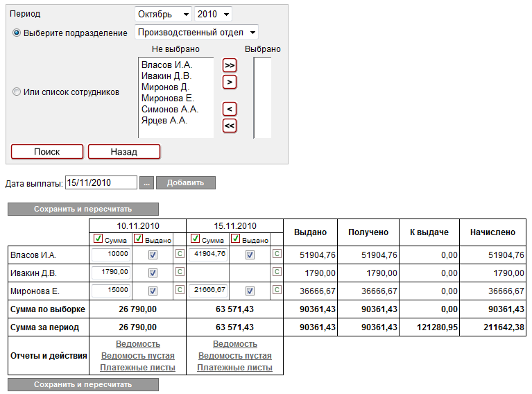Click the C icon in Ивакин Д.В. 15.11.2010 cell
The width and height of the screenshot is (532, 394).
pyautogui.click(x=277, y=273)
